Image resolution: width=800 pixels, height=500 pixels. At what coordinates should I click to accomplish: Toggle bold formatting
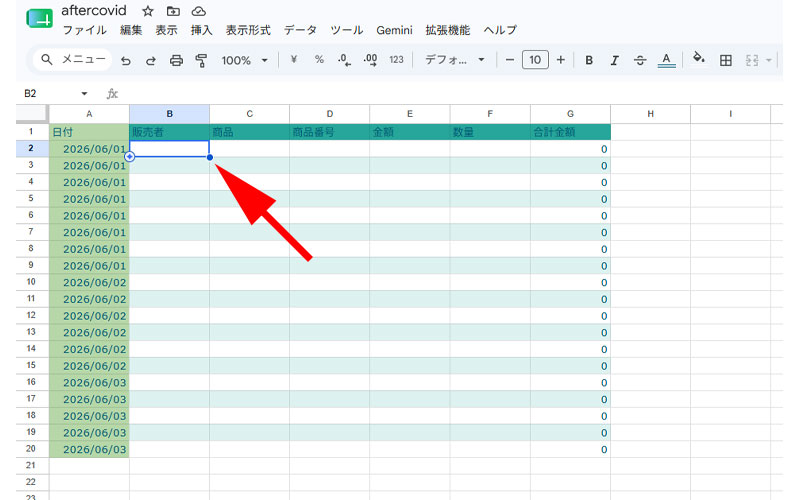(x=589, y=60)
